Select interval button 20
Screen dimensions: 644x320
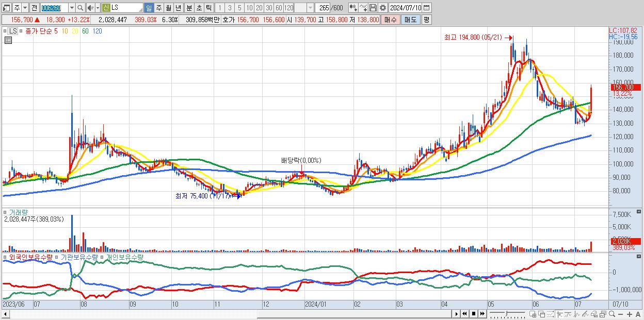pyautogui.click(x=259, y=8)
